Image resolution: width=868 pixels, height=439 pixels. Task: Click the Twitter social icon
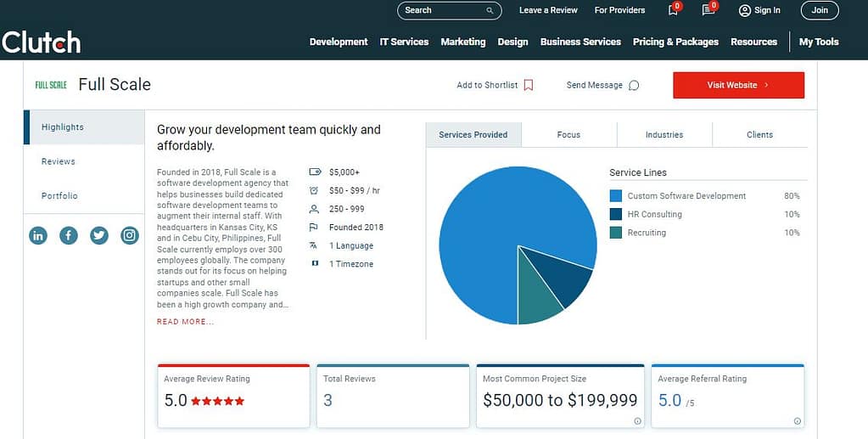pyautogui.click(x=99, y=236)
